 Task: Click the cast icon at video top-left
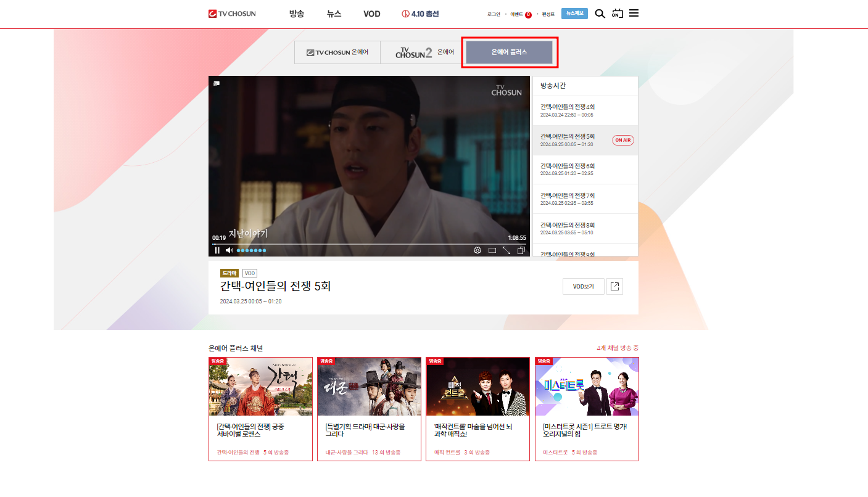pos(217,83)
